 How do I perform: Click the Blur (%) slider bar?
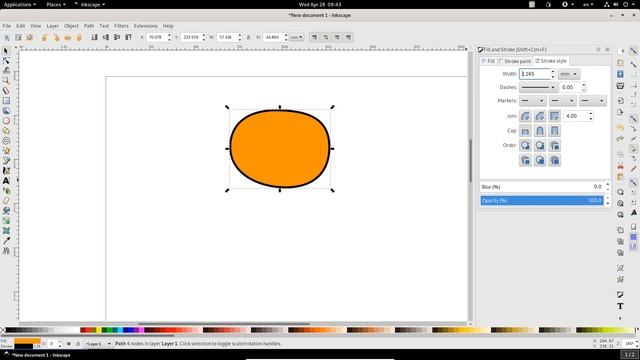point(542,187)
